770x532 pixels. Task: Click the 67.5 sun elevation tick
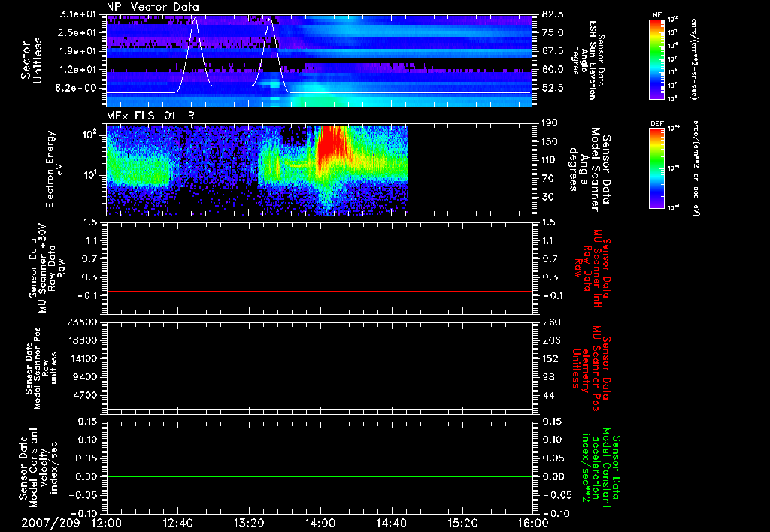[x=553, y=51]
